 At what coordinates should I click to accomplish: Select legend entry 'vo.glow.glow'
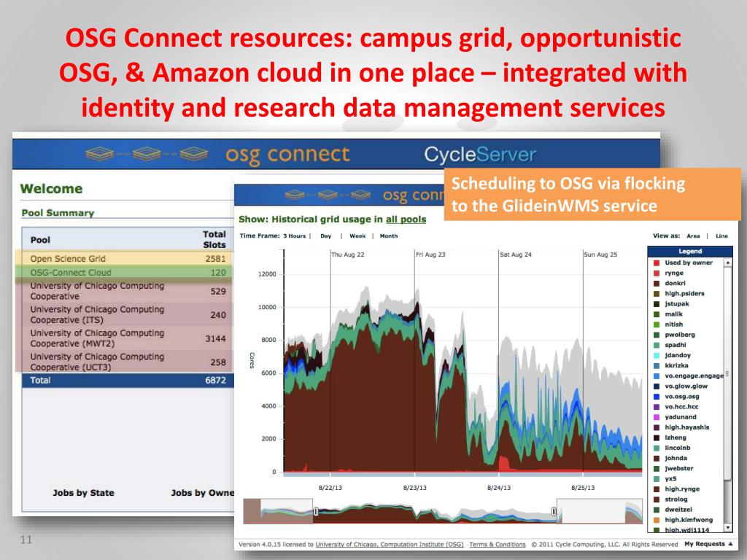click(686, 386)
